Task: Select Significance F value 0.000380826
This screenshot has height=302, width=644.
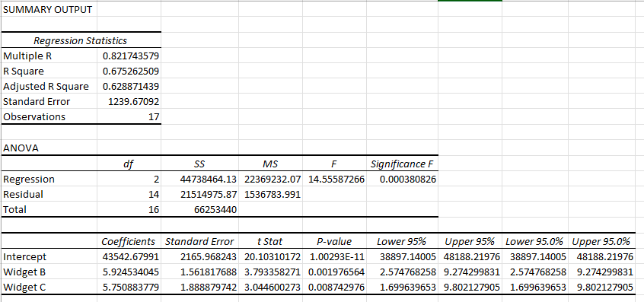Action: pos(402,180)
